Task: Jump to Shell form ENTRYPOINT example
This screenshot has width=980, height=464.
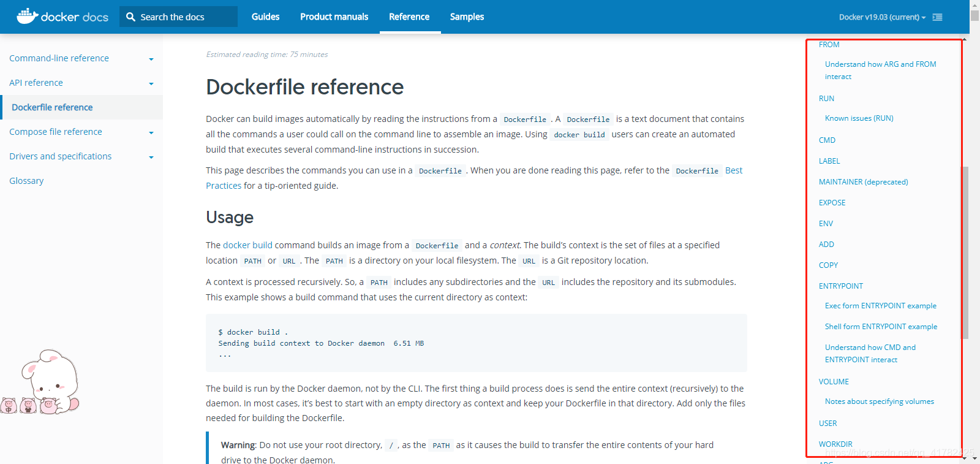Action: click(881, 327)
